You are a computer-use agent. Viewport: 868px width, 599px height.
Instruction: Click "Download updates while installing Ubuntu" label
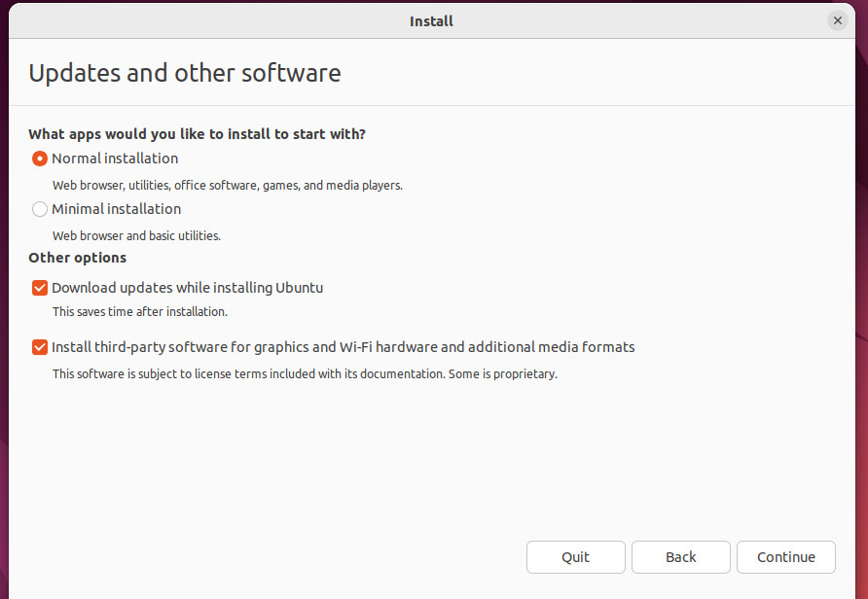pos(187,288)
